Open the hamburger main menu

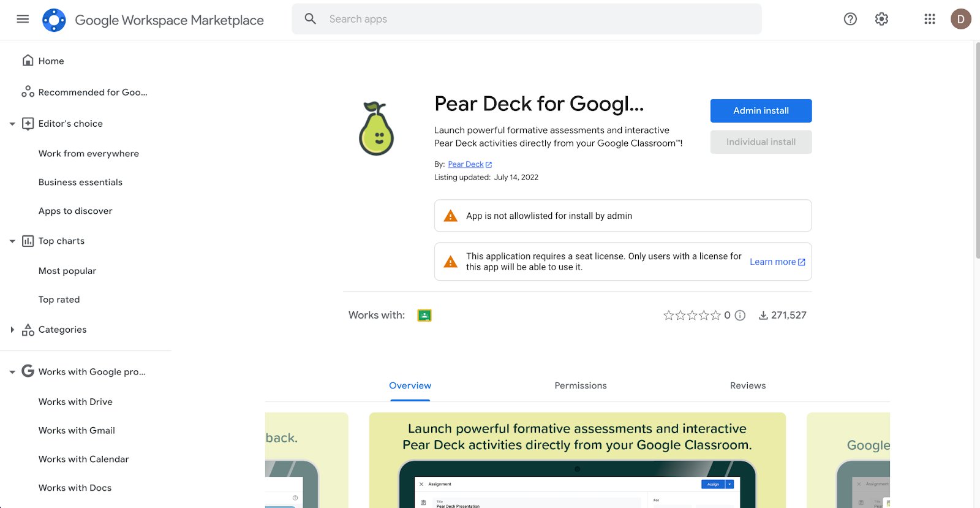[x=23, y=19]
